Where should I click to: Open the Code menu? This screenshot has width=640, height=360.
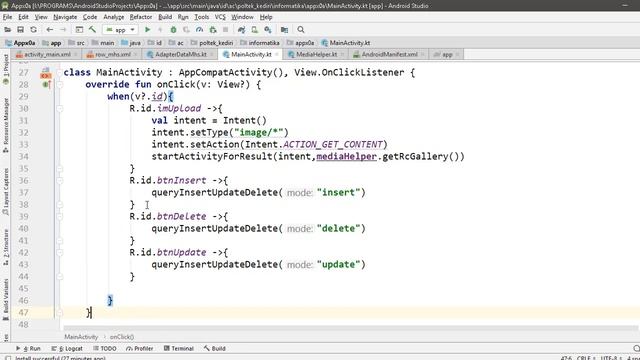pyautogui.click(x=90, y=17)
